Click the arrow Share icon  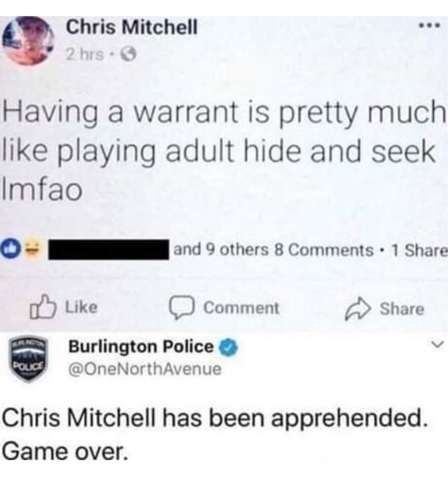click(358, 308)
